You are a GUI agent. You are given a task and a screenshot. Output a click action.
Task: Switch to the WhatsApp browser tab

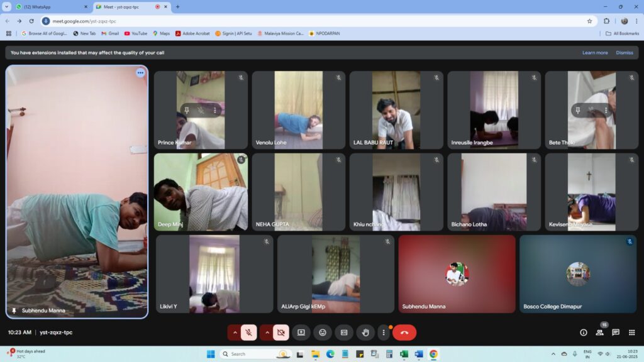point(50,7)
